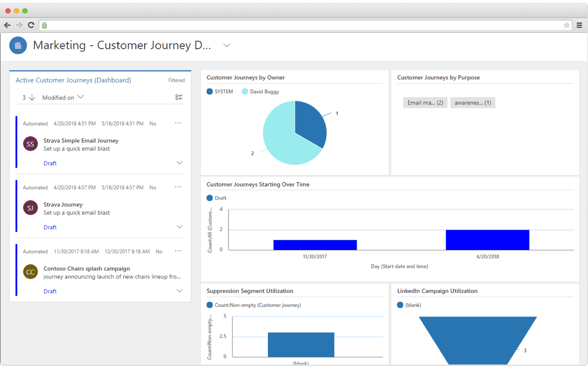Click the browser address bar
This screenshot has height=368, width=588.
pos(305,25)
